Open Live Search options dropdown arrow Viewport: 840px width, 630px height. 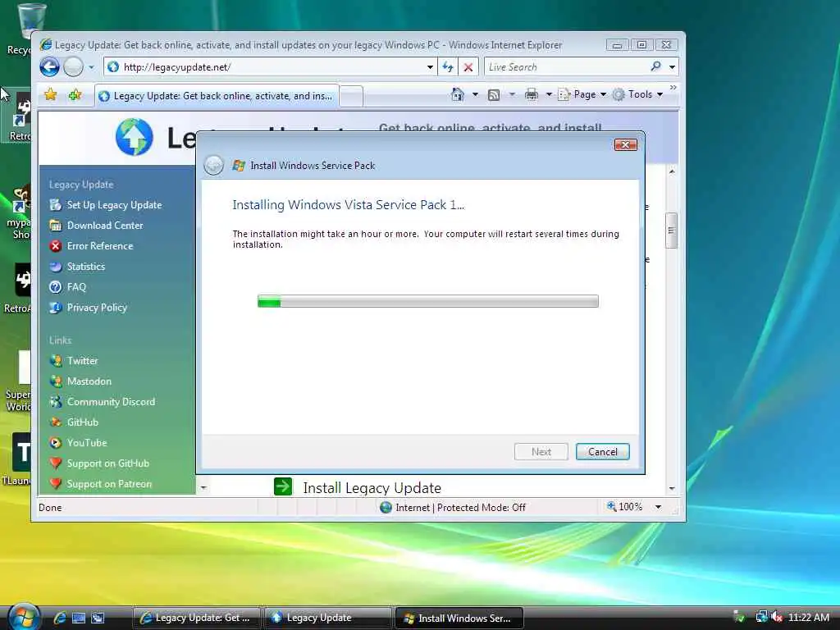(x=673, y=67)
